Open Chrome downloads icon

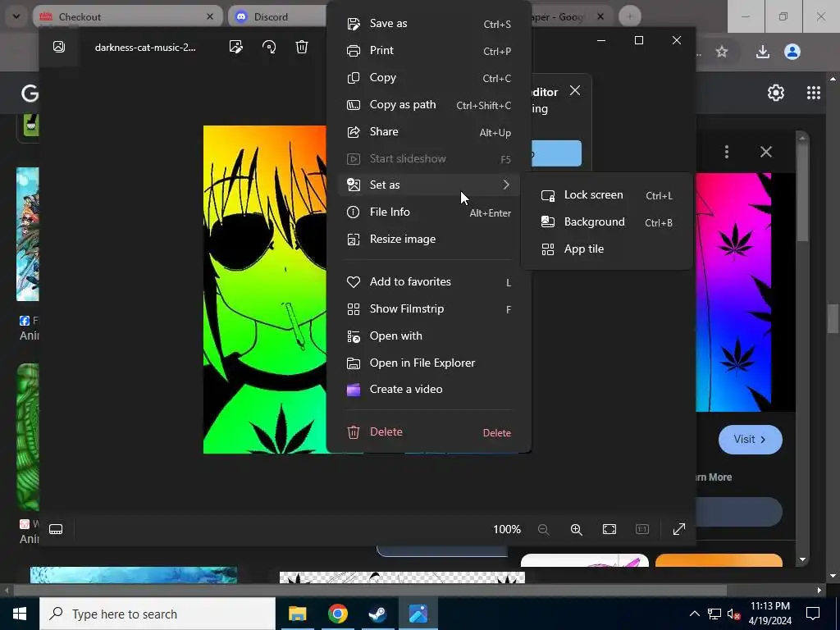tap(762, 52)
